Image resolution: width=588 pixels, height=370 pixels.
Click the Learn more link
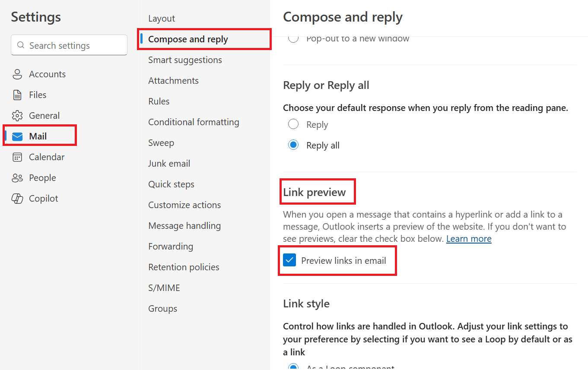(x=468, y=238)
